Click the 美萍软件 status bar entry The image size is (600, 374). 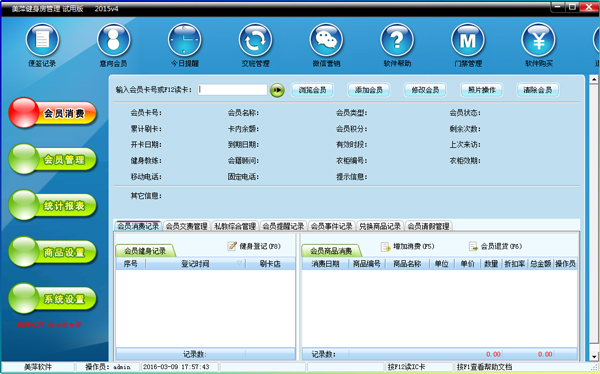click(38, 367)
